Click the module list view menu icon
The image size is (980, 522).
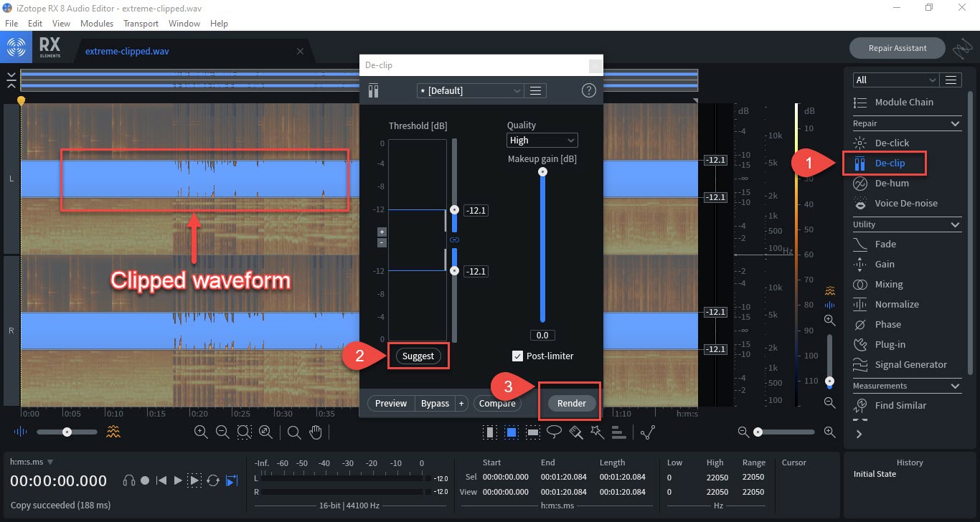951,80
